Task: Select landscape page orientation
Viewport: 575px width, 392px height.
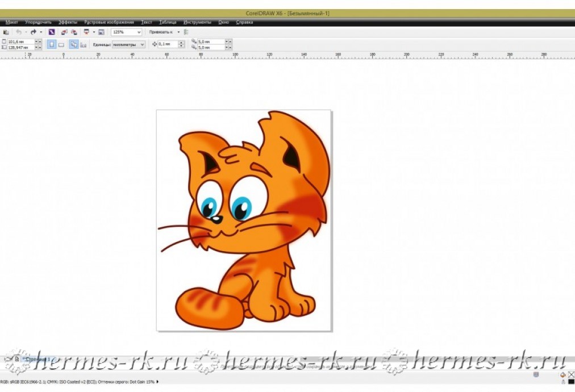Action: 61,44
